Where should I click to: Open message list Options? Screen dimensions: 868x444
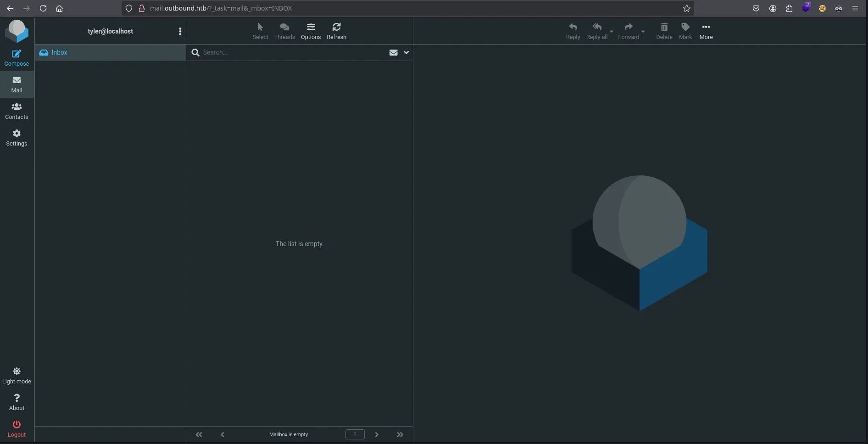coord(311,31)
